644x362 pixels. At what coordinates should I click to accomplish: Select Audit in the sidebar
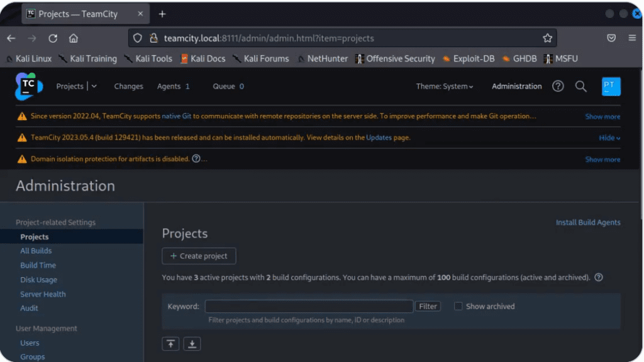[x=29, y=308]
